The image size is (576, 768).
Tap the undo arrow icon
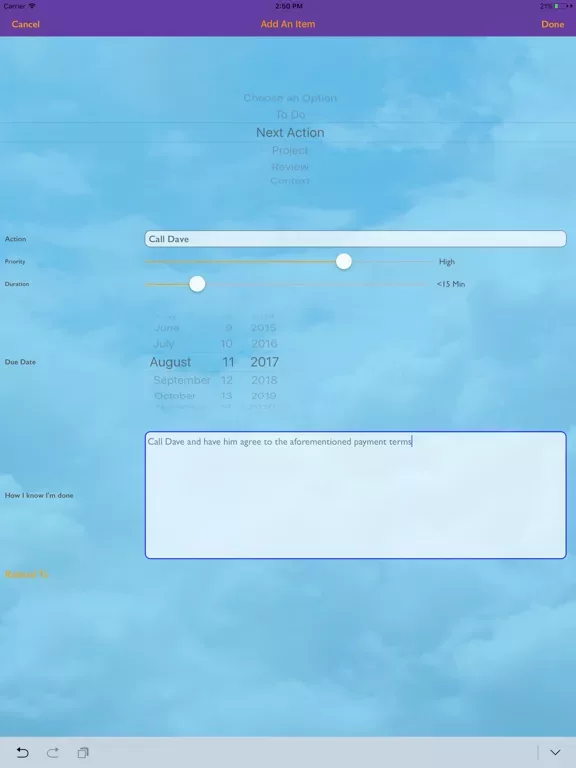click(22, 752)
